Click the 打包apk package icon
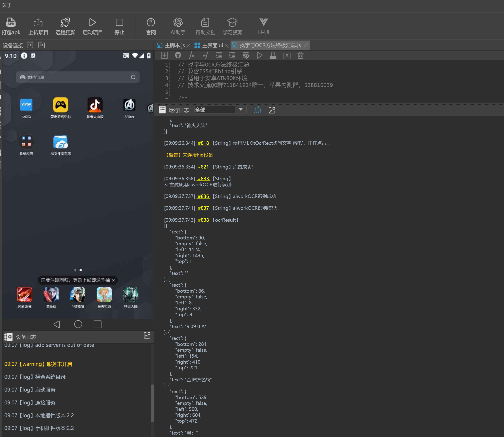 point(11,22)
